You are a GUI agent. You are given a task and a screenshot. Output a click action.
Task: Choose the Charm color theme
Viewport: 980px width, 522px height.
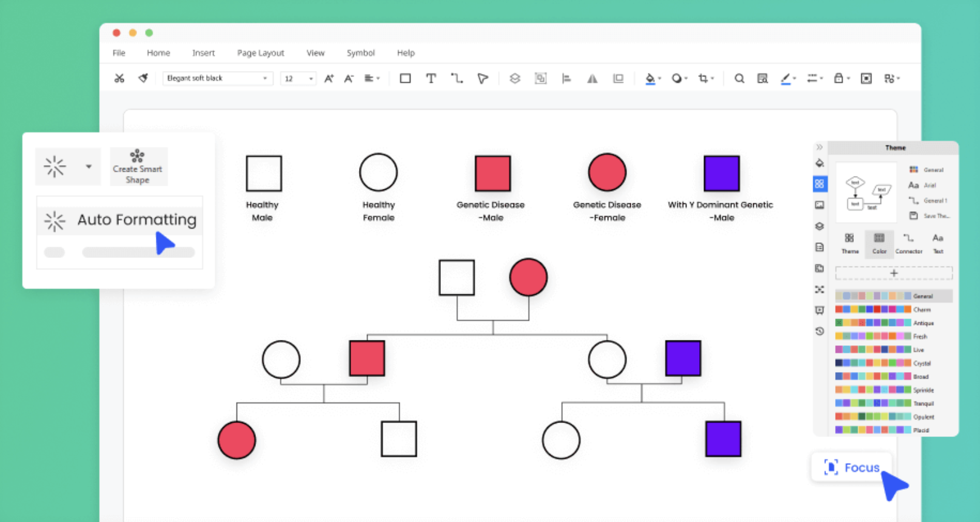pos(884,310)
